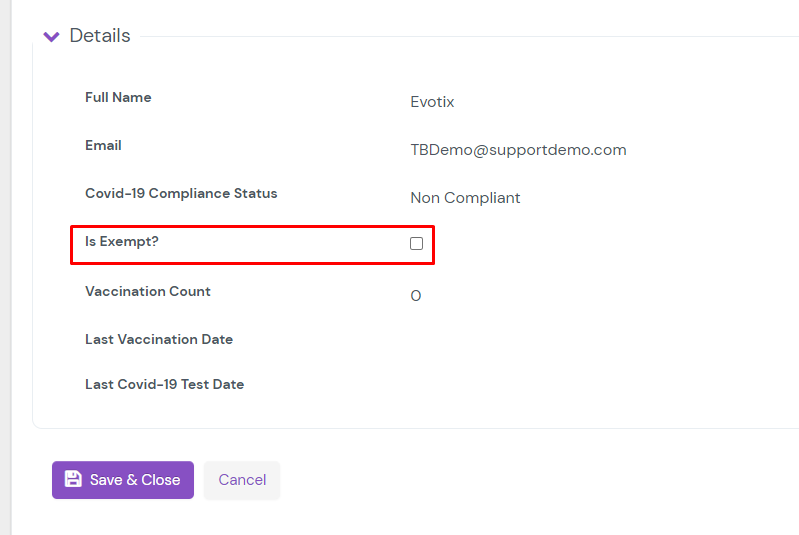Select the Covid-19 Compliance Status label
Viewport: 799px width, 535px height.
(x=181, y=194)
